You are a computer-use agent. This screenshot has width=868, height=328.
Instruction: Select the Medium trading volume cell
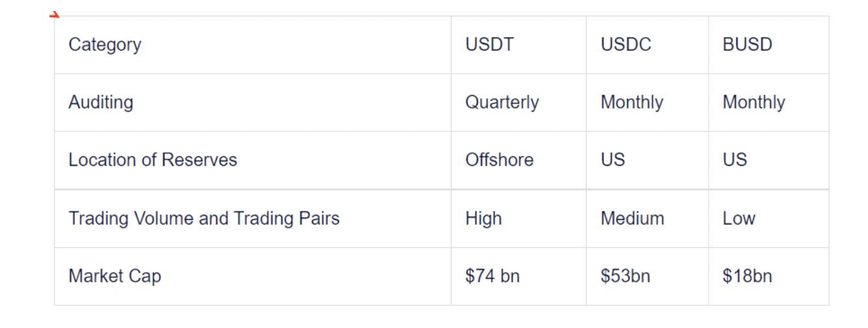pos(632,219)
